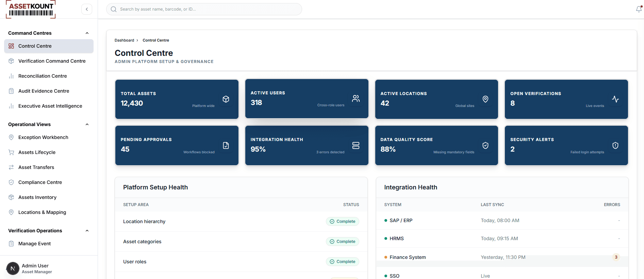
Task: Collapse the sidebar with the chevron button
Action: point(87,9)
